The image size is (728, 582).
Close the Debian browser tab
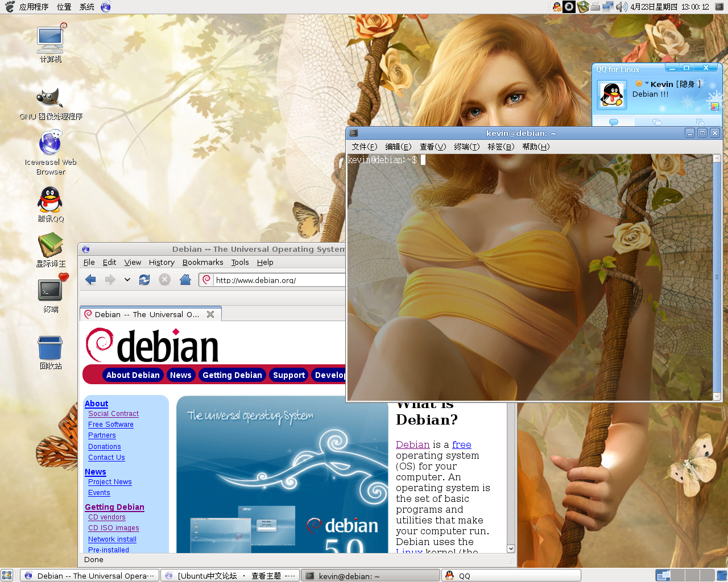(210, 314)
